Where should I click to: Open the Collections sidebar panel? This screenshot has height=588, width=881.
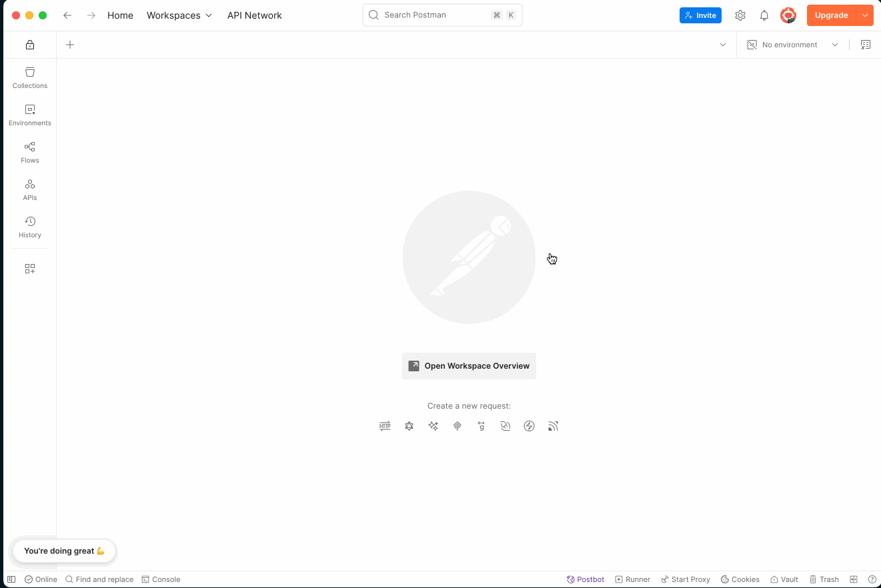(30, 78)
